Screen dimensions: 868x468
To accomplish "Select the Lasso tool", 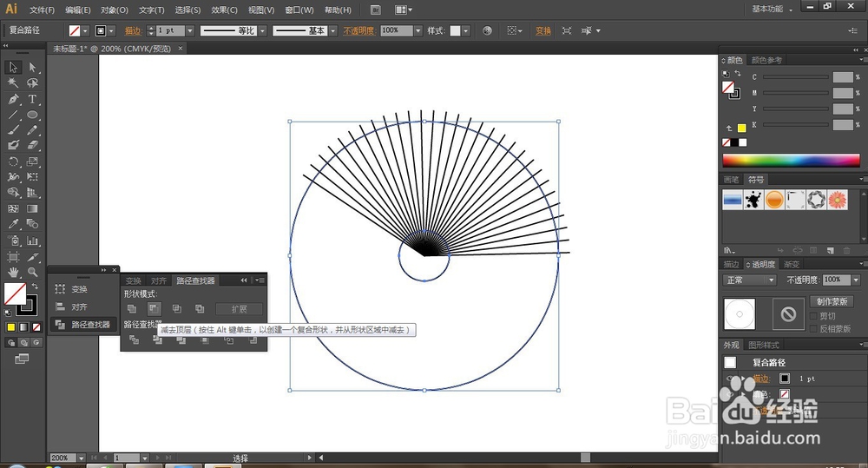I will click(x=32, y=83).
